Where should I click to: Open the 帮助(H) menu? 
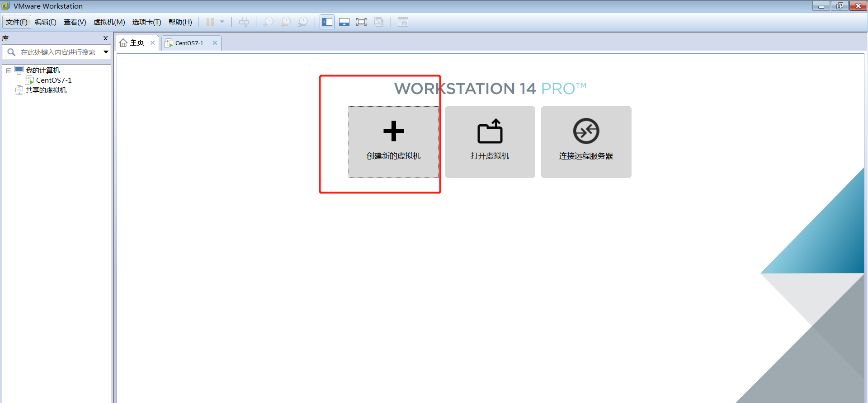(180, 22)
